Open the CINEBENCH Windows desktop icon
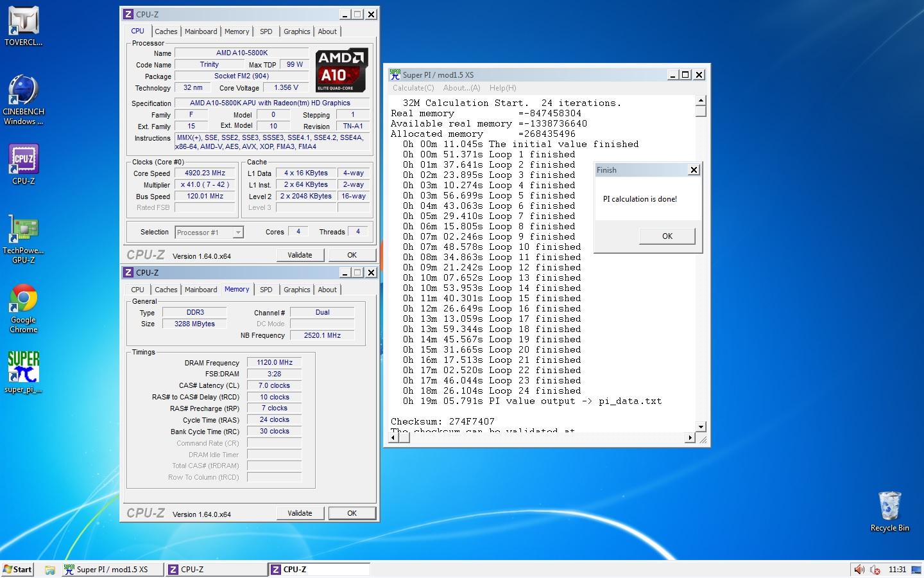Image resolution: width=924 pixels, height=578 pixels. click(24, 100)
